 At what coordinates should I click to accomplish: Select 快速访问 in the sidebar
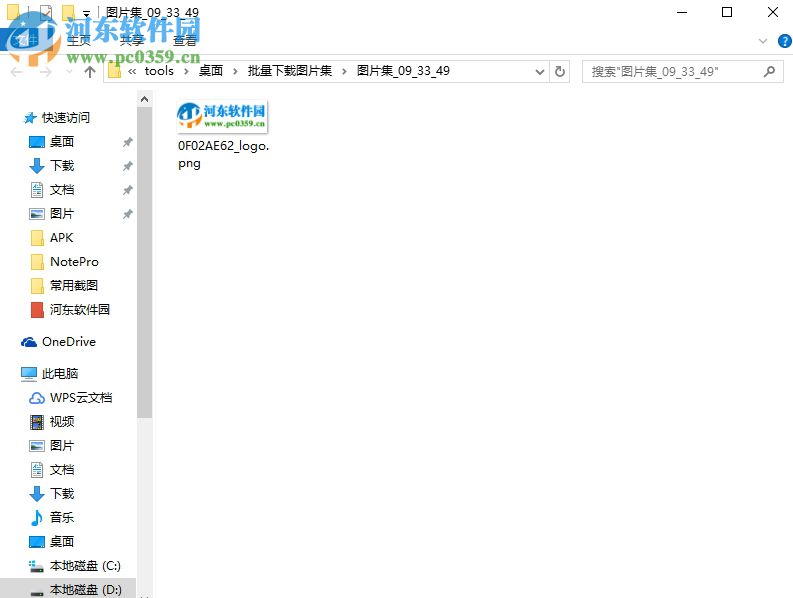tap(66, 118)
